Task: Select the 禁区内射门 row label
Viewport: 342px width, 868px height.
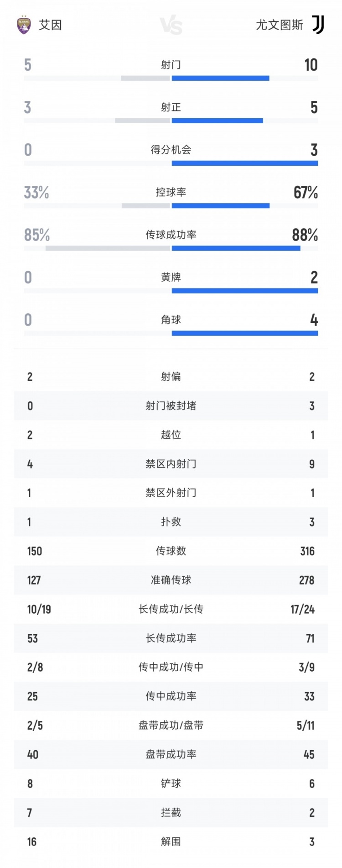Action: coord(171,464)
